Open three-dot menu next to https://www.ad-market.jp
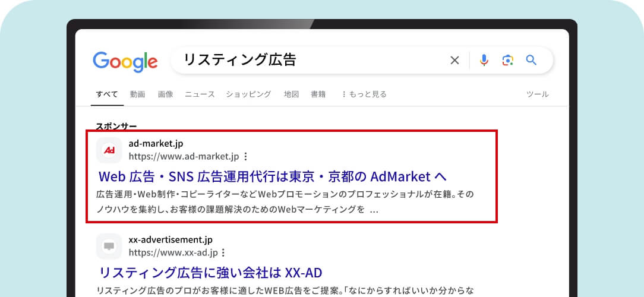Image resolution: width=644 pixels, height=297 pixels. [245, 156]
